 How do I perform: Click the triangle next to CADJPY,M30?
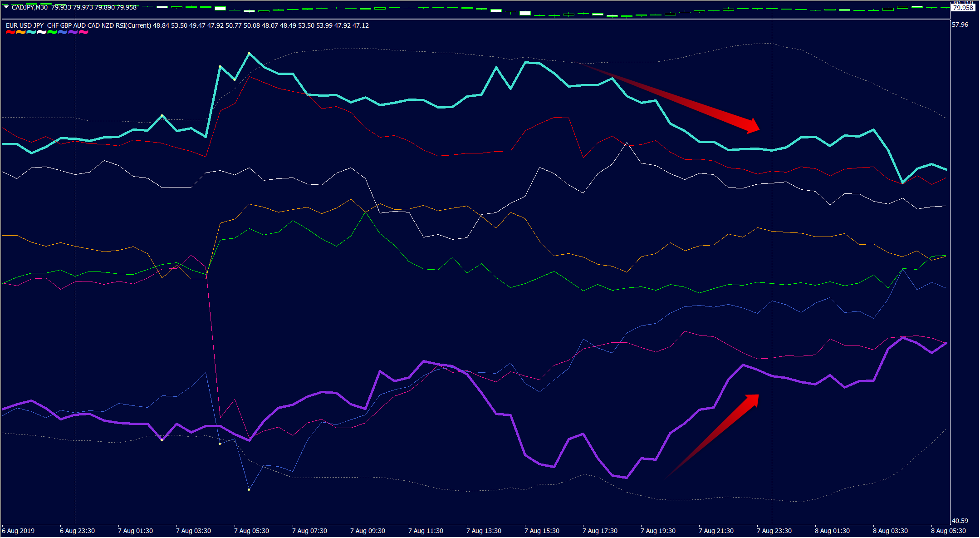6,7
